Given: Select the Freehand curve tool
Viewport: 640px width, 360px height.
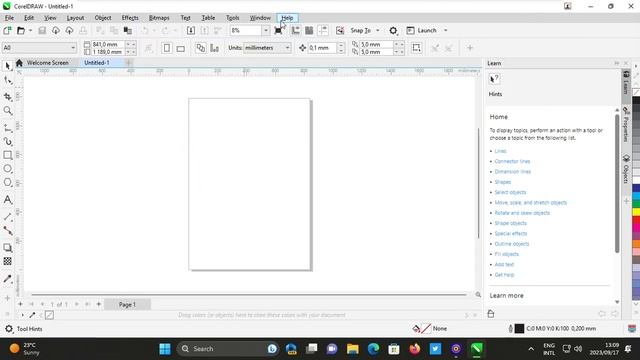Looking at the screenshot, I should [x=7, y=128].
